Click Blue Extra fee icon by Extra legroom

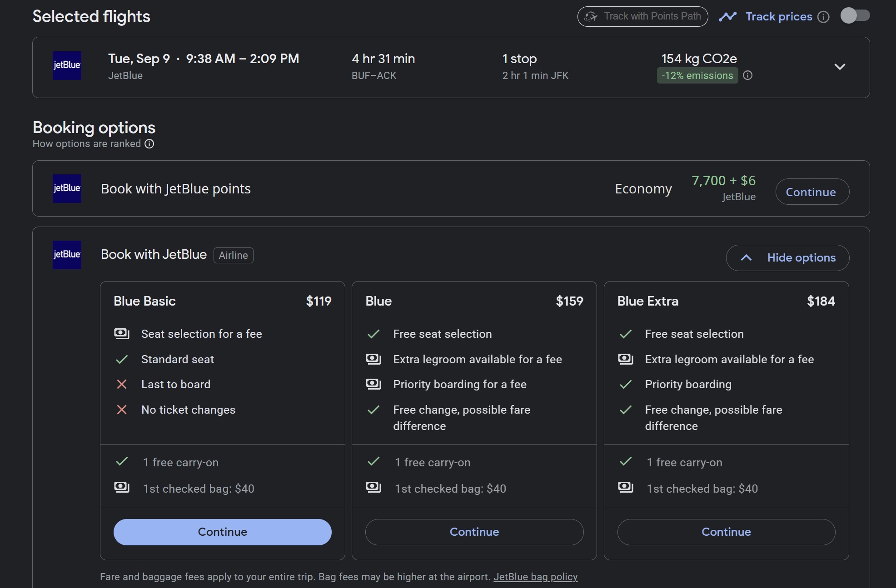click(626, 359)
